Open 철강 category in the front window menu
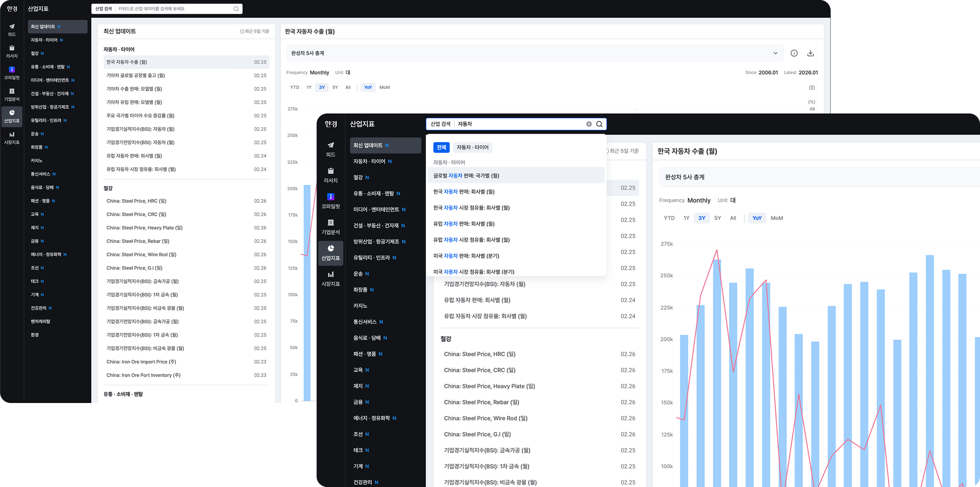 point(359,177)
